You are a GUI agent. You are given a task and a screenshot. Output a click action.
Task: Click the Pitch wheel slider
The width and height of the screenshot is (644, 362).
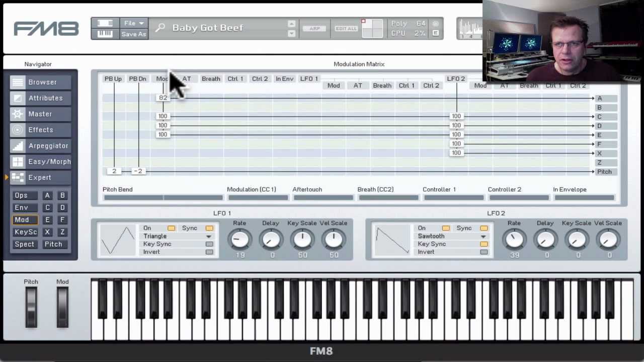[x=31, y=307]
